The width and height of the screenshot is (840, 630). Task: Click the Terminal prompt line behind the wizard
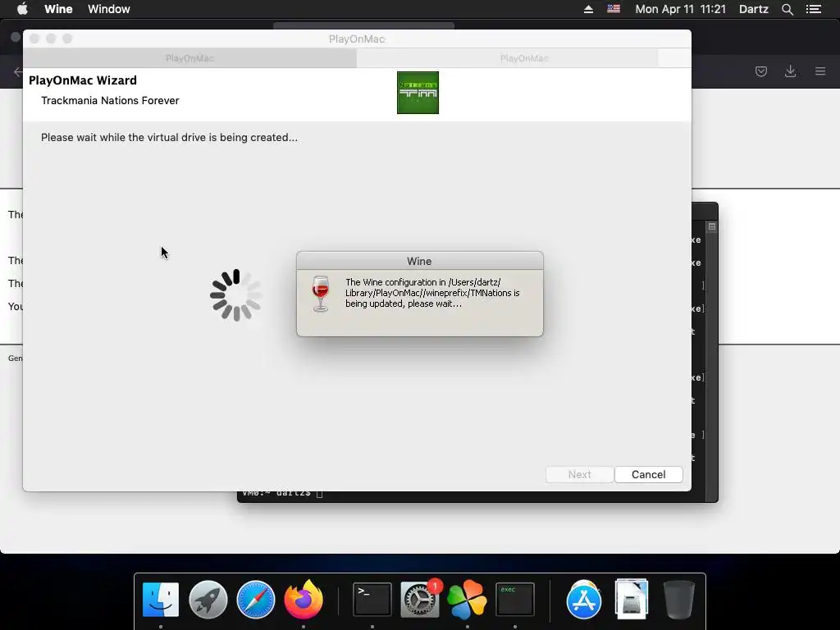click(x=282, y=494)
